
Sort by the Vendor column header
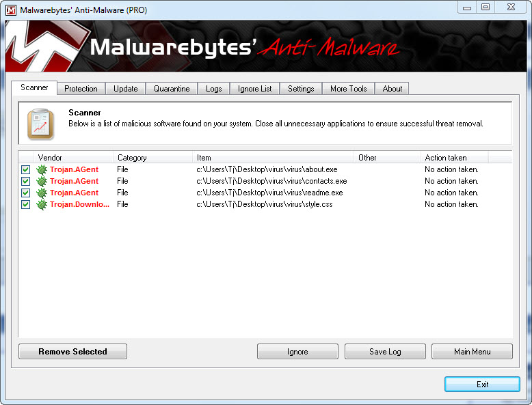coord(73,158)
